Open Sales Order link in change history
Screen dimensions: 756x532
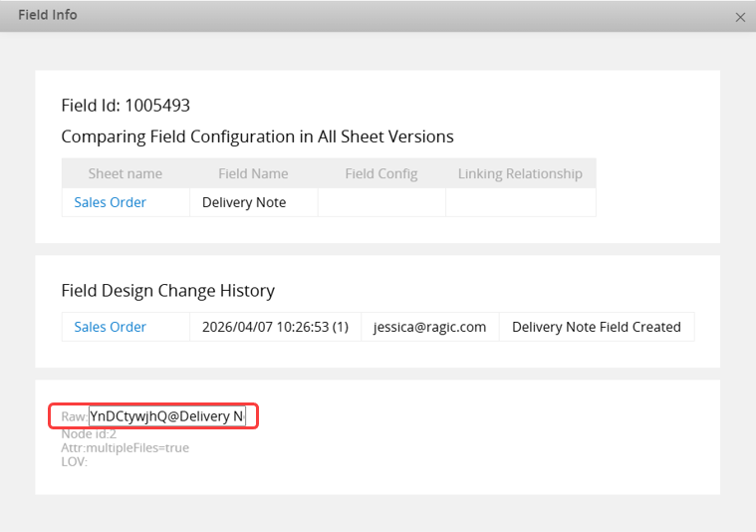click(x=110, y=327)
